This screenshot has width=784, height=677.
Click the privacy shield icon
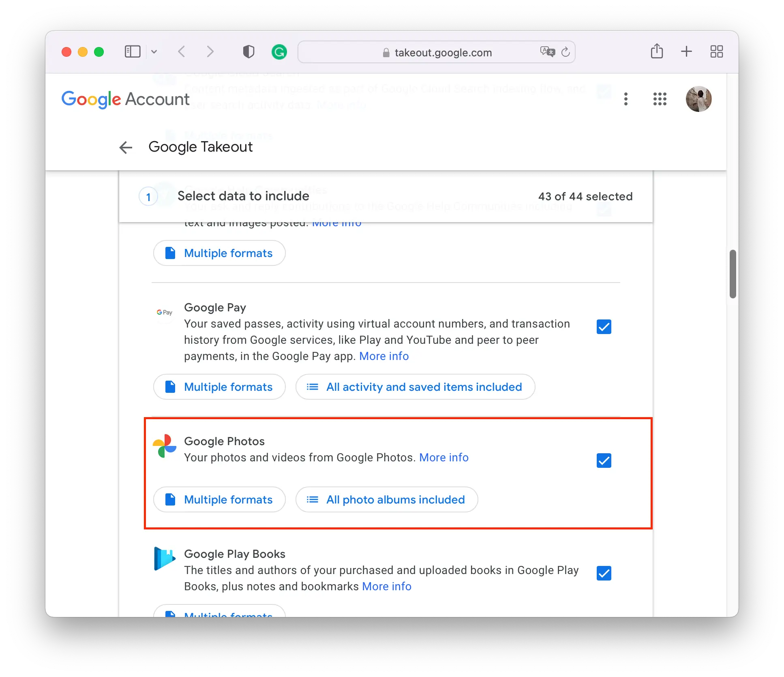248,52
